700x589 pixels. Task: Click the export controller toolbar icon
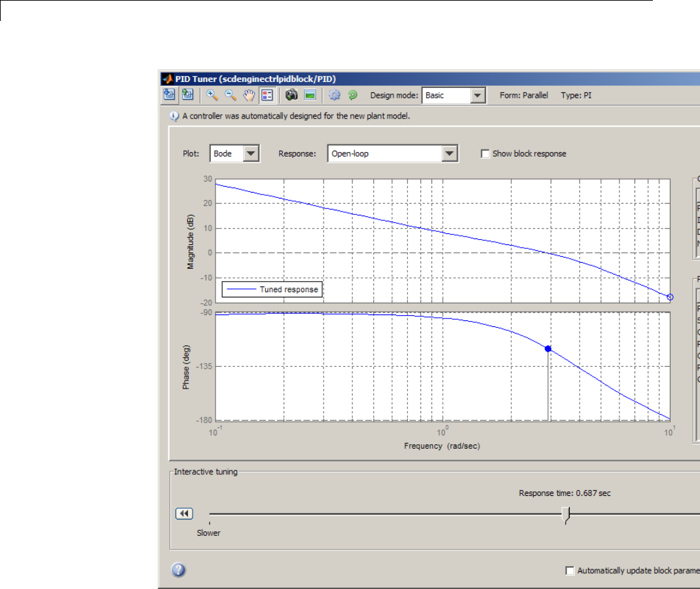tap(187, 94)
